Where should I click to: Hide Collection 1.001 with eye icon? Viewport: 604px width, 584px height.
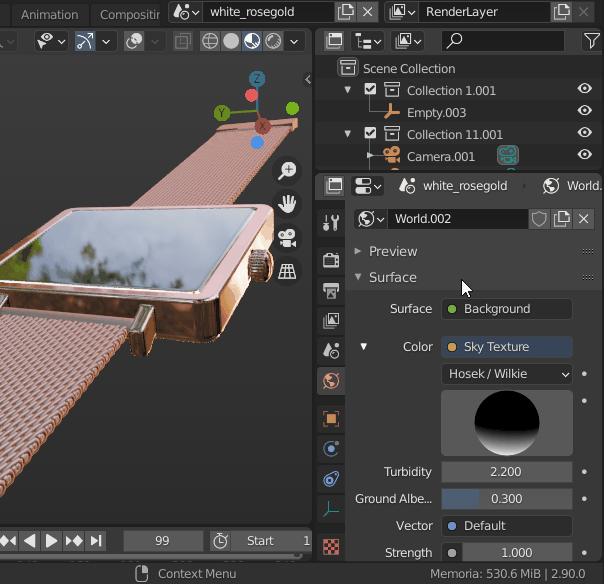click(585, 89)
